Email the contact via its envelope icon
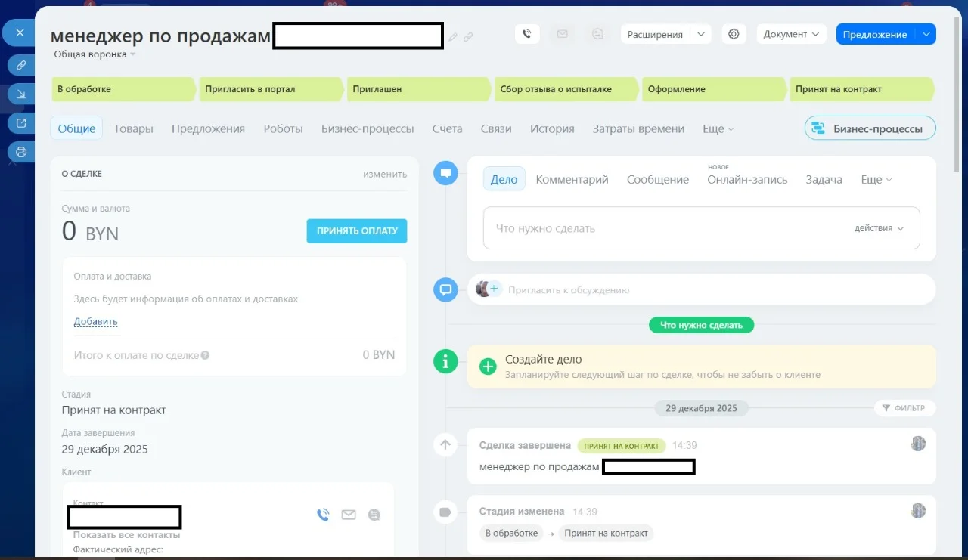 click(x=349, y=515)
